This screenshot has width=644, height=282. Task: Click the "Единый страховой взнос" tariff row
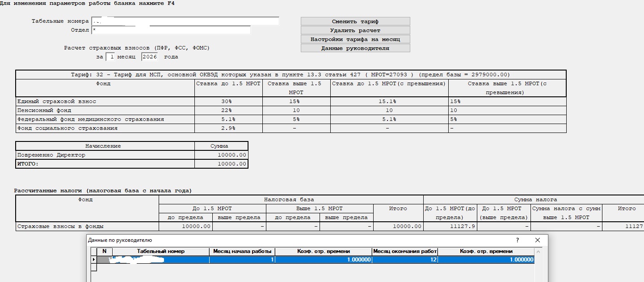pyautogui.click(x=105, y=101)
